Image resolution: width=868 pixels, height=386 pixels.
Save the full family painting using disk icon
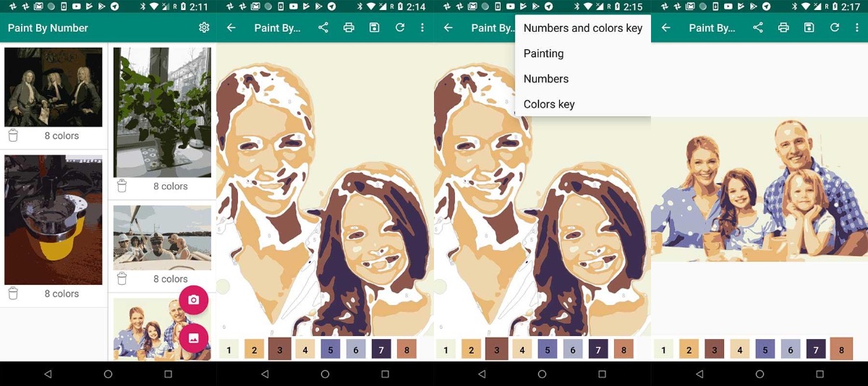click(809, 27)
